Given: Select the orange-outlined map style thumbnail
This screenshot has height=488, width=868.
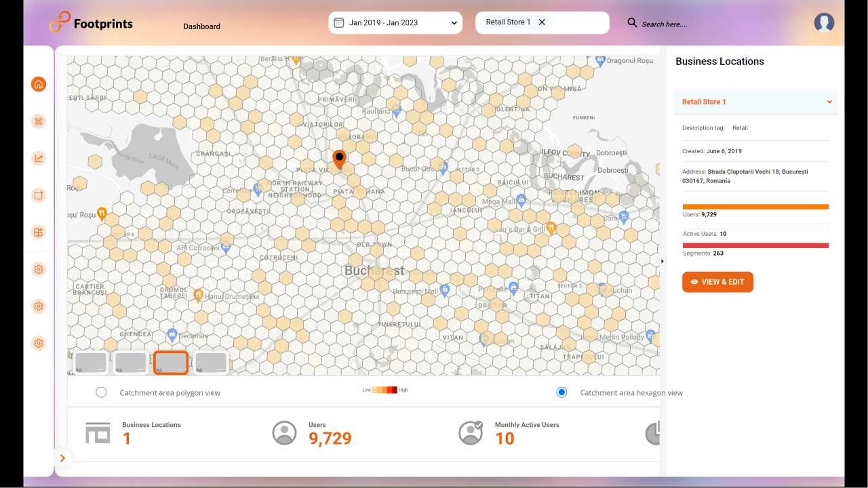Looking at the screenshot, I should pyautogui.click(x=171, y=363).
